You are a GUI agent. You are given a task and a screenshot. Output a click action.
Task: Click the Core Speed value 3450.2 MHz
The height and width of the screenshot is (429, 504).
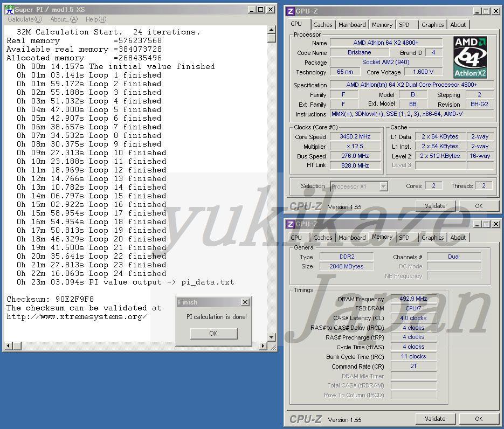(x=355, y=136)
